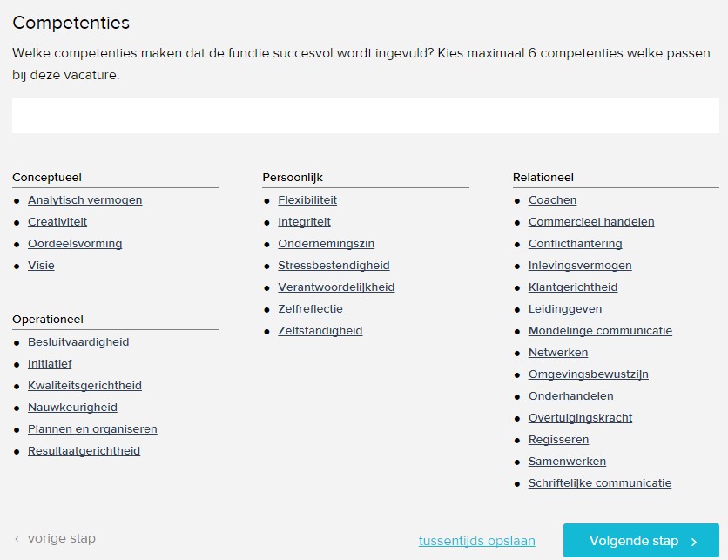Select Resultaatgerichtheid competency
This screenshot has height=560, width=728.
84,451
